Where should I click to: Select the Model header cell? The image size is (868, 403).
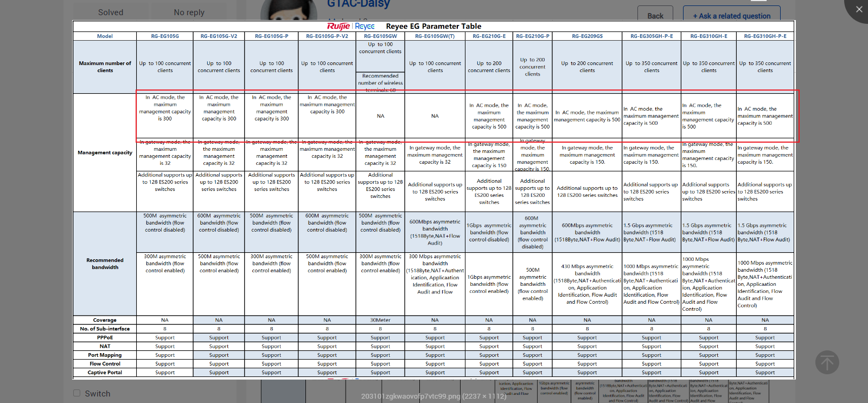coord(105,36)
